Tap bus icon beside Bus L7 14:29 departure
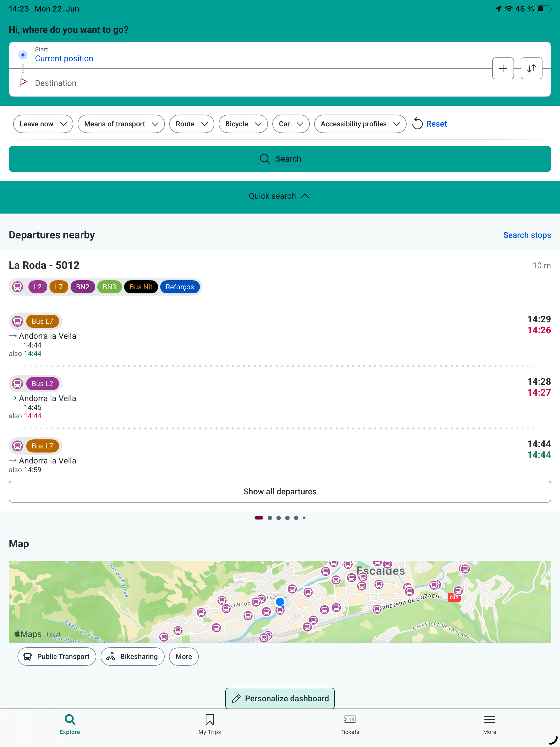Viewport: 560px width, 747px height. [17, 321]
